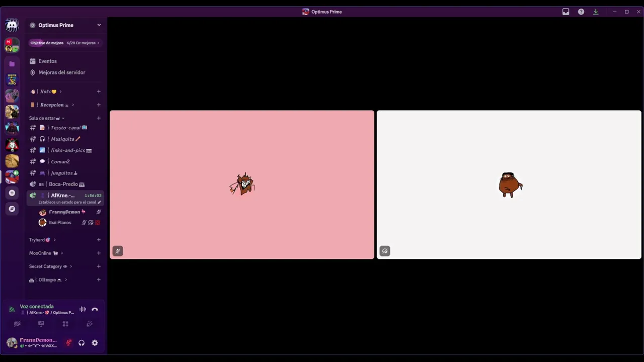Click muted badge on white video tile
The width and height of the screenshot is (644, 362).
[385, 251]
